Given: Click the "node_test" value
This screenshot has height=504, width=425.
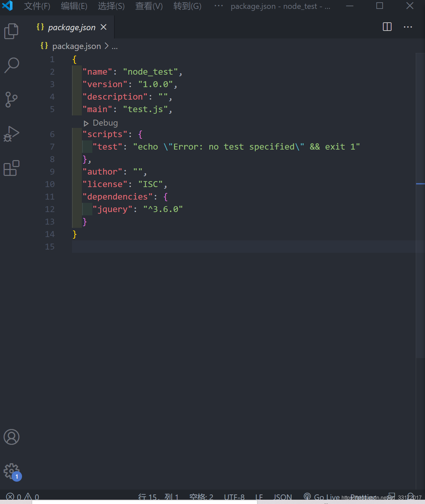Looking at the screenshot, I should click(x=151, y=72).
